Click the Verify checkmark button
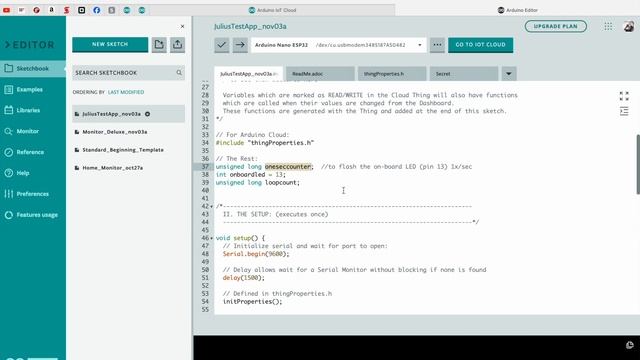The width and height of the screenshot is (640, 360). tap(222, 45)
